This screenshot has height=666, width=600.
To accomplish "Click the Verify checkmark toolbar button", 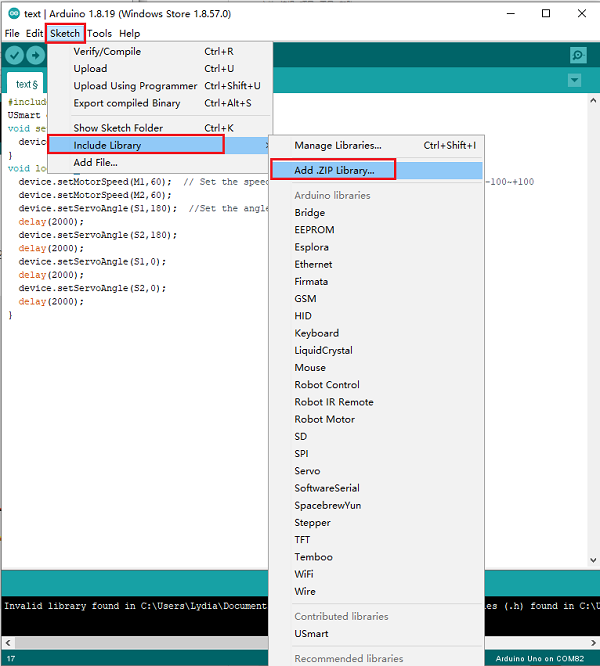I will 14,55.
